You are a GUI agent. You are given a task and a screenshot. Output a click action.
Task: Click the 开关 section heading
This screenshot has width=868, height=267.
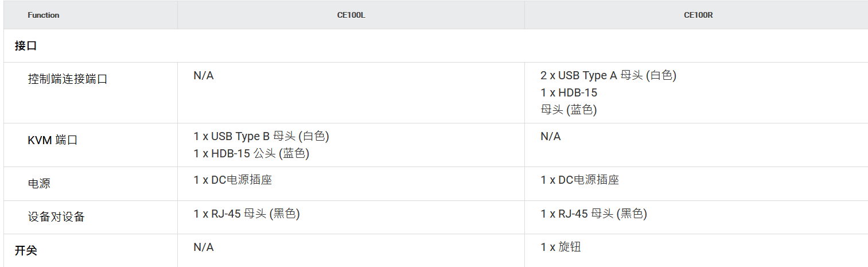(x=26, y=250)
